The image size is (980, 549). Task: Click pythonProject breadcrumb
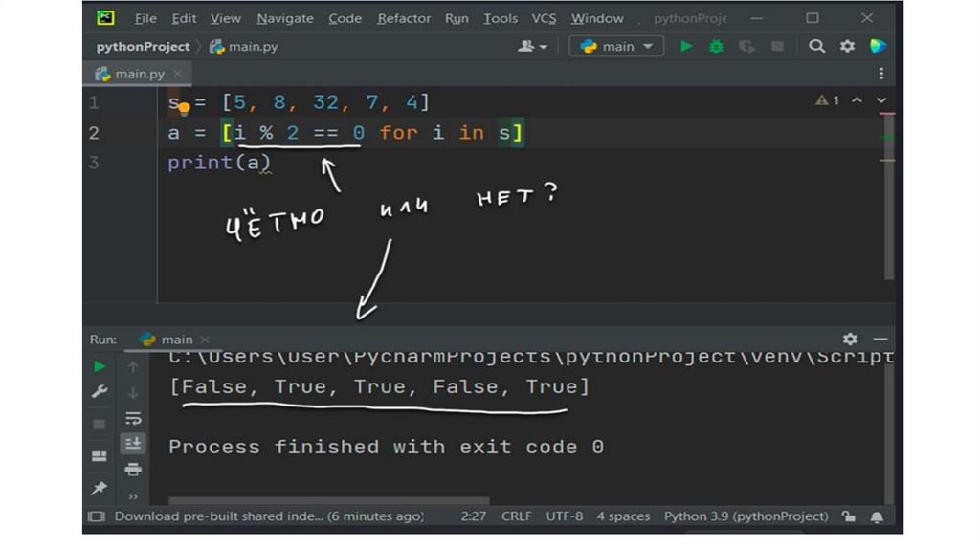pos(144,47)
